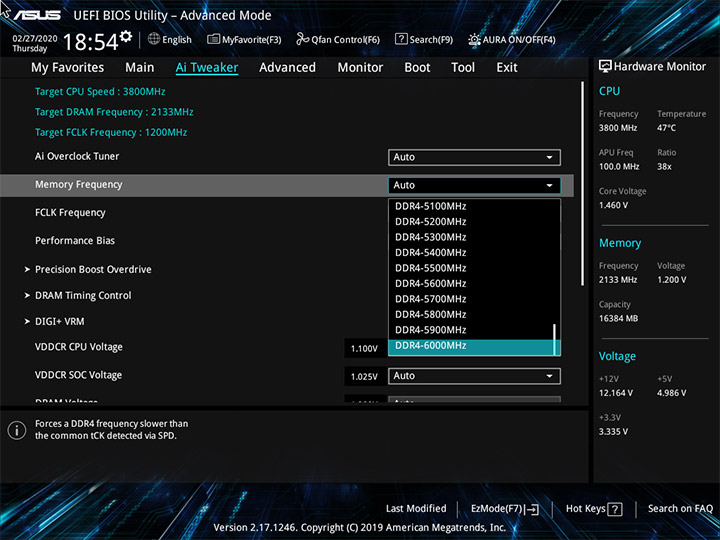
Task: Pick DDR4-5600MHz memory frequency
Action: pos(472,284)
